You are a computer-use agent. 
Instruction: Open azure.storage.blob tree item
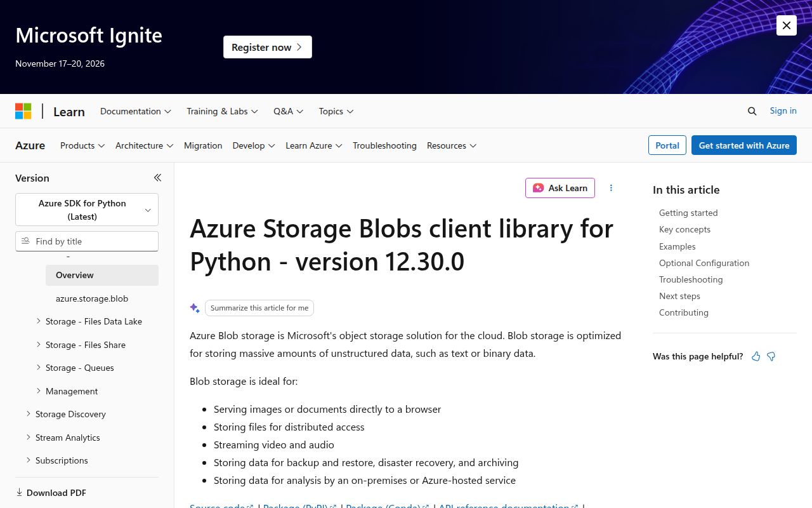[92, 298]
